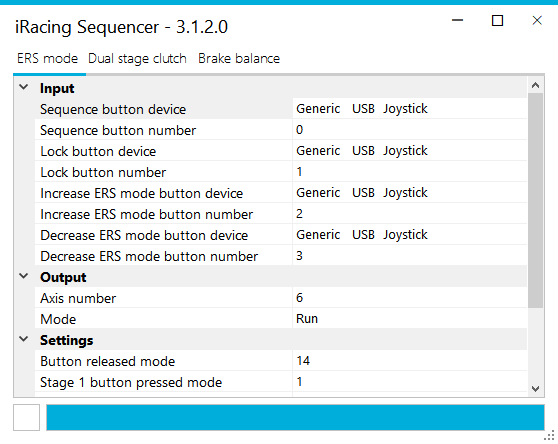This screenshot has height=444, width=558.
Task: Select the 'Sequence button device' label
Action: [x=113, y=109]
